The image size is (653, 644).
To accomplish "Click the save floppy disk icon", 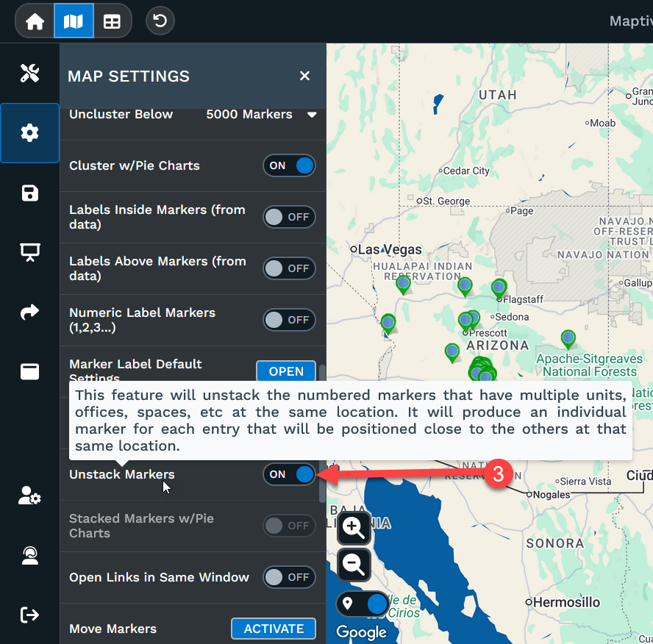I will (30, 193).
